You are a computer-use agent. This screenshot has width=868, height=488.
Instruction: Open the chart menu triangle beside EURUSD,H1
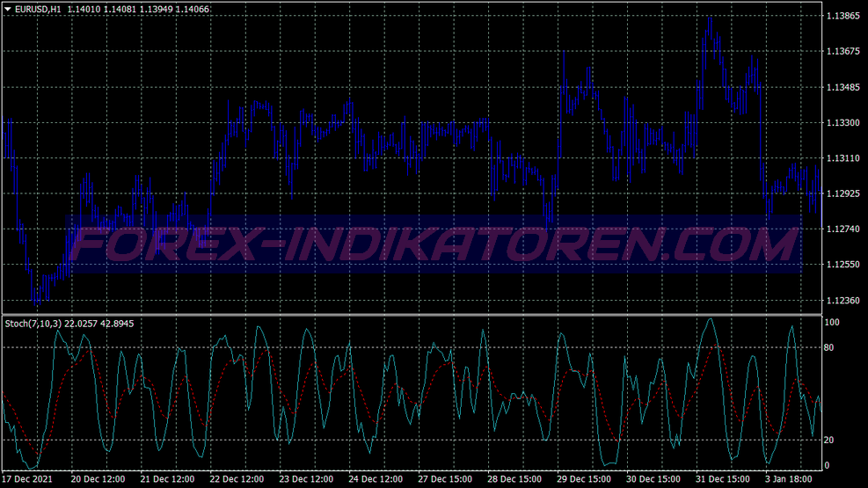tap(8, 9)
